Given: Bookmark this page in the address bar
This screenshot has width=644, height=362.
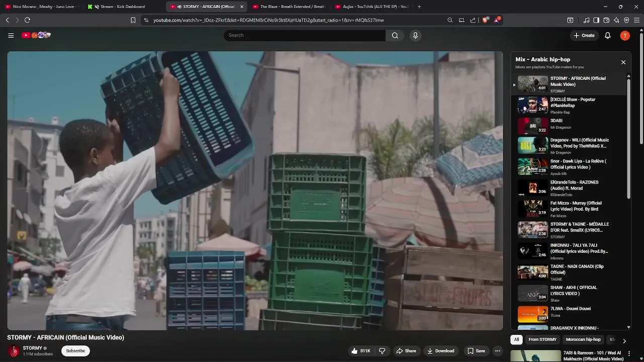Looking at the screenshot, I should tap(133, 20).
